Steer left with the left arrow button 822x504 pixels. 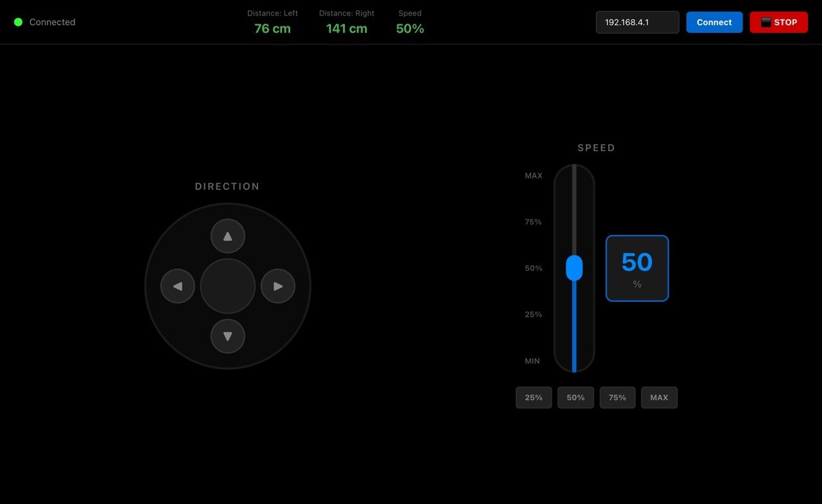[177, 286]
